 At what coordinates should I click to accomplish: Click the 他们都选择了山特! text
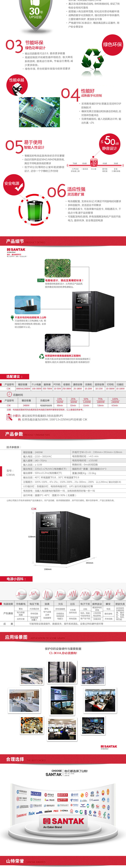pyautogui.click(x=76, y=771)
